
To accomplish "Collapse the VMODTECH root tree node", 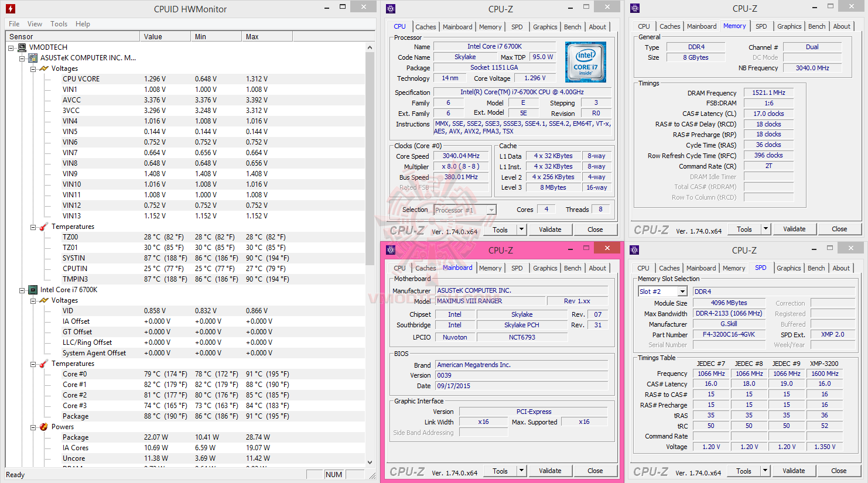I will click(x=11, y=47).
